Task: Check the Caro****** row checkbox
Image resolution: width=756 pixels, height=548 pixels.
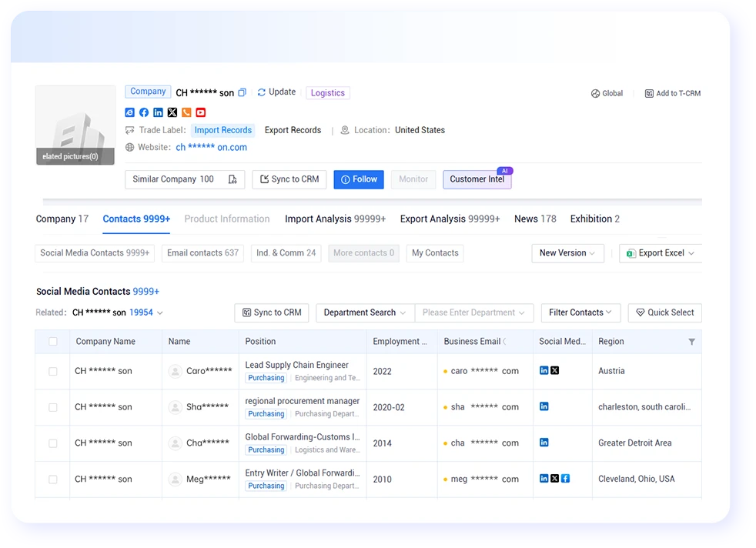Action: 53,371
